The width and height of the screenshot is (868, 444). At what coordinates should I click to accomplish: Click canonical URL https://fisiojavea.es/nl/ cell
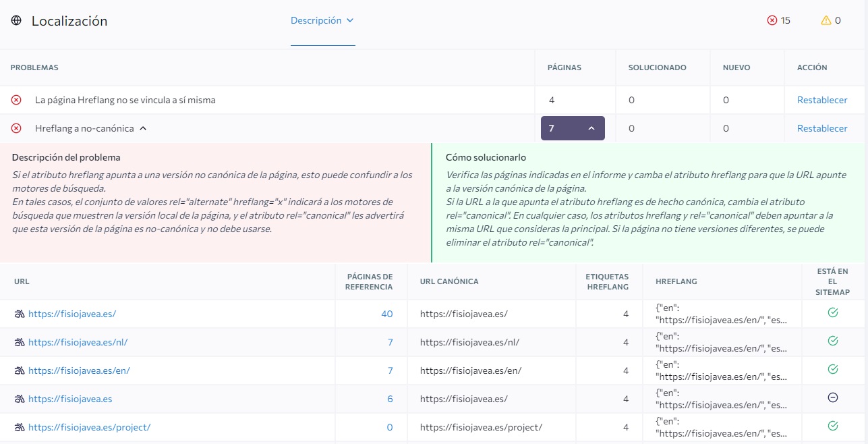(469, 342)
